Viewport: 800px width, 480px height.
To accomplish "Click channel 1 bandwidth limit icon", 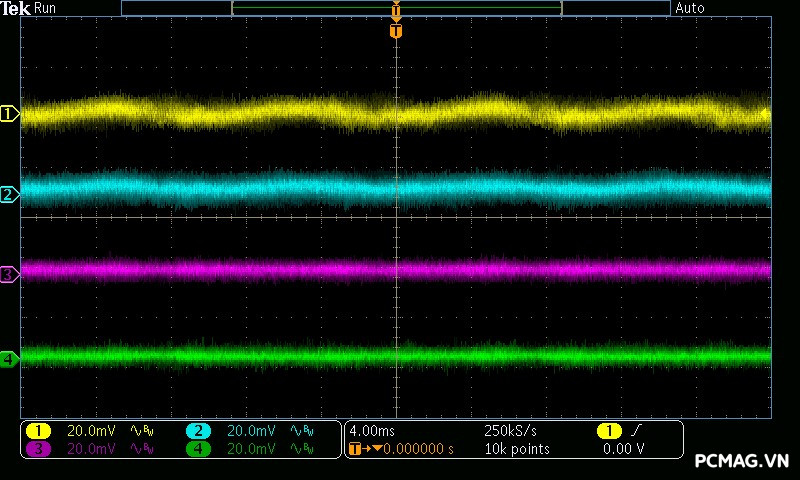I will [142, 431].
